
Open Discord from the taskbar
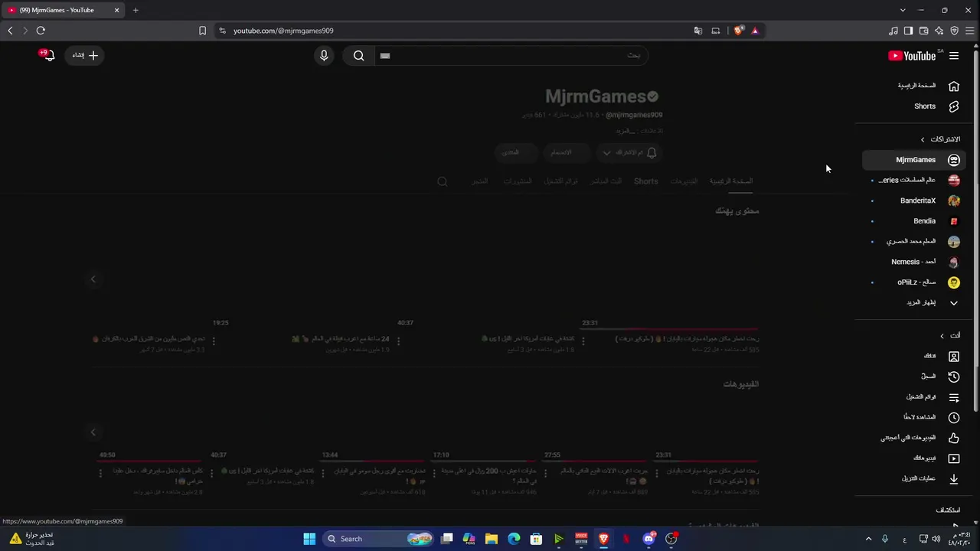649,539
